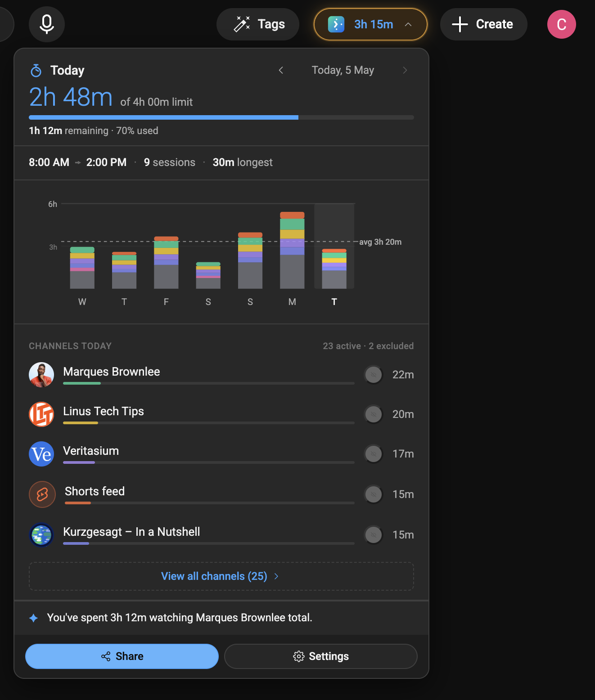Open the Tags magic wand button
The height and width of the screenshot is (700, 595).
(x=258, y=24)
